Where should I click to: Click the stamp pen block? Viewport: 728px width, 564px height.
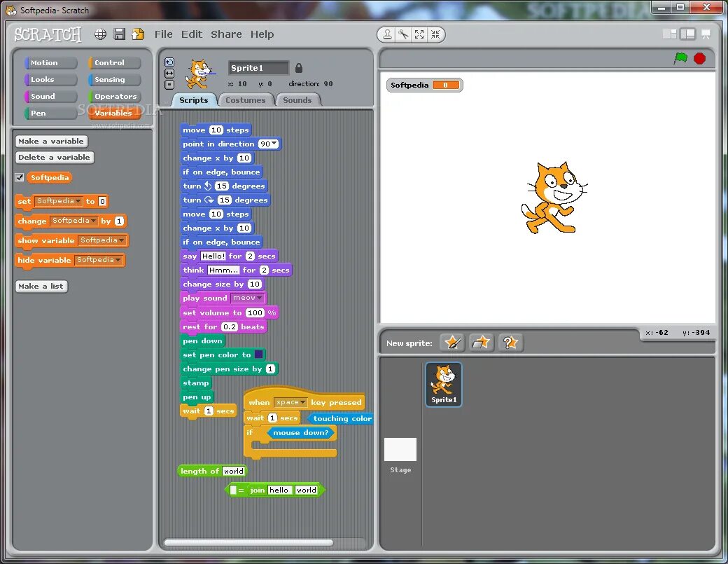coord(195,383)
